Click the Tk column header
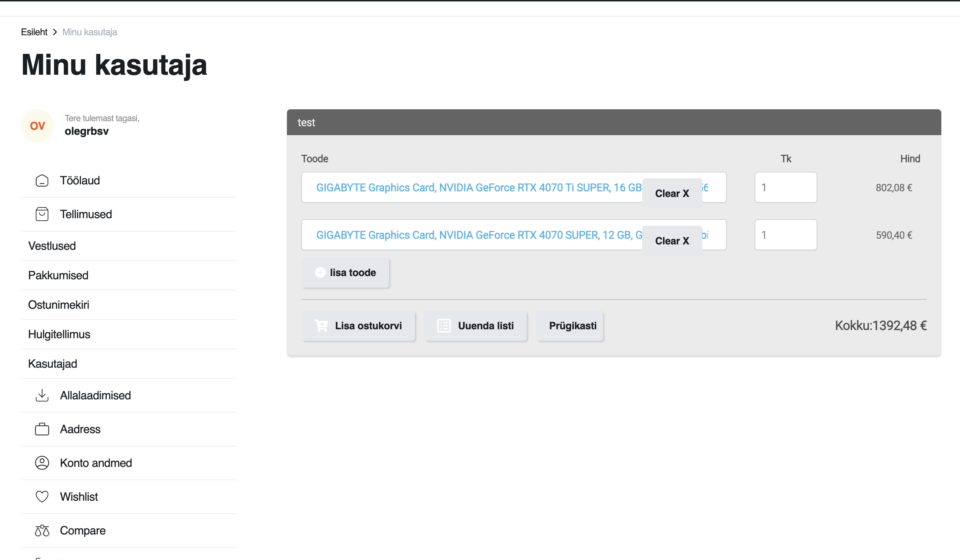This screenshot has height=560, width=960. tap(786, 159)
